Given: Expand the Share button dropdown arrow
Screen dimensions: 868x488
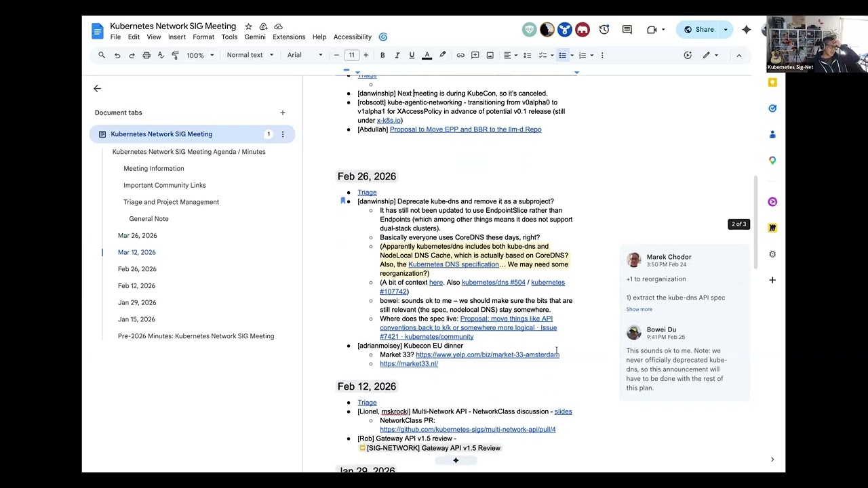Looking at the screenshot, I should pos(726,30).
